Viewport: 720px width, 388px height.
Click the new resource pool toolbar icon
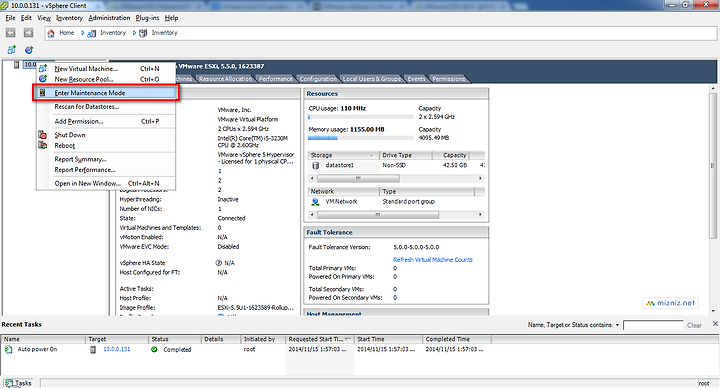29,50
